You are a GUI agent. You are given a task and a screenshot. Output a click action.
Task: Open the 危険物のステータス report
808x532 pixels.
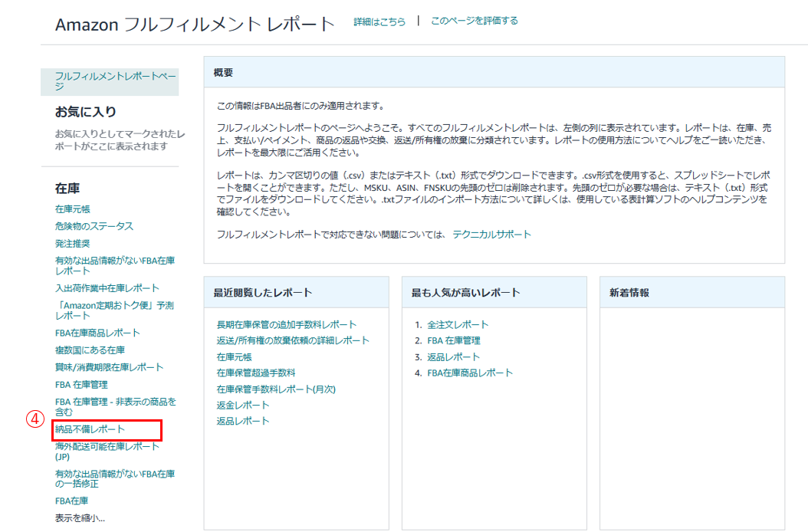[94, 226]
